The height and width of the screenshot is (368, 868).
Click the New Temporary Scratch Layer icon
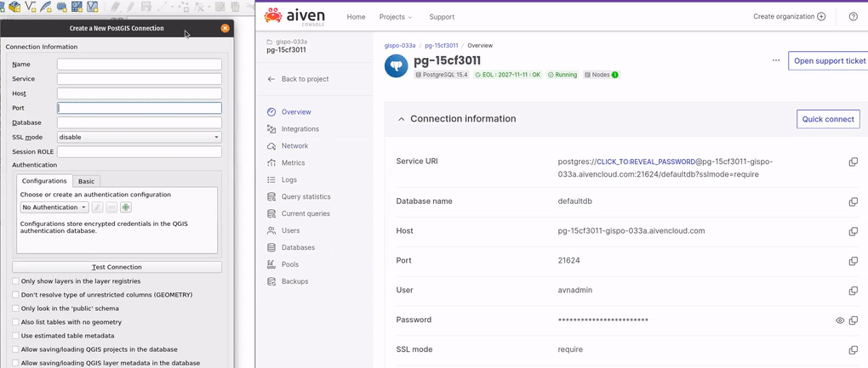61,7
